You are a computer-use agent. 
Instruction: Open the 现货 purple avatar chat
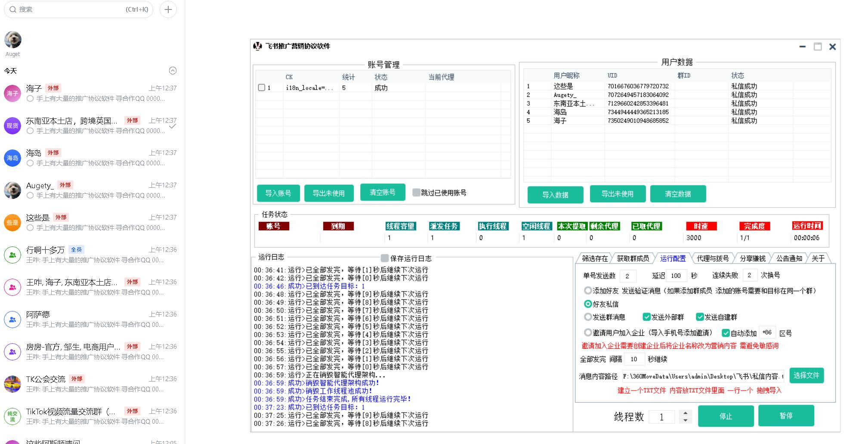[12, 126]
